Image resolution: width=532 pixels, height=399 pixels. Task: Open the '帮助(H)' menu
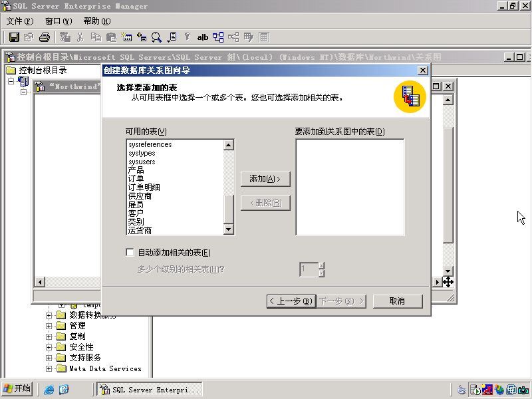[97, 21]
